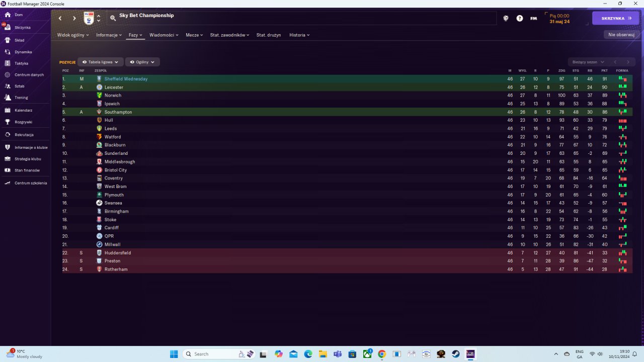
Task: Open taskbar weather widget showing 10°C
Action: pos(24,354)
